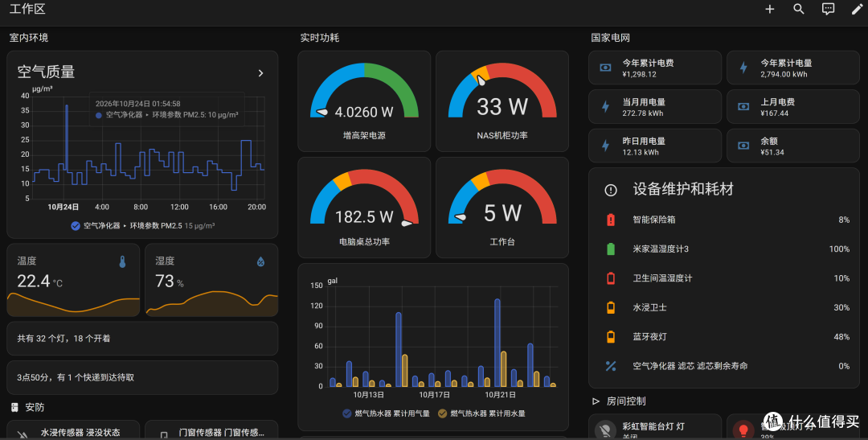Click the lightning icon beside 今年累计电量
Image resolution: width=868 pixels, height=440 pixels.
click(743, 68)
